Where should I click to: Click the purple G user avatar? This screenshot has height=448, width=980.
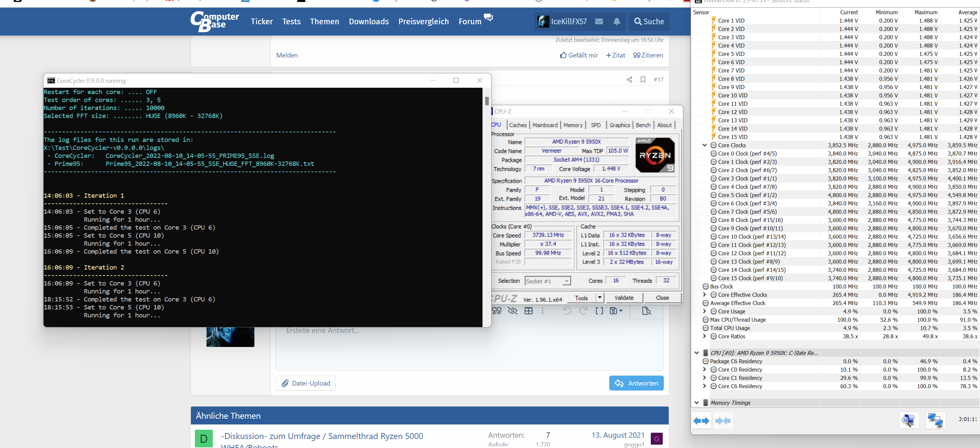pyautogui.click(x=657, y=438)
